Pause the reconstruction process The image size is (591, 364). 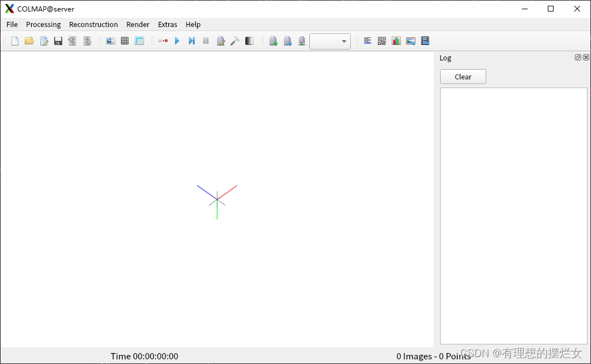click(x=206, y=41)
